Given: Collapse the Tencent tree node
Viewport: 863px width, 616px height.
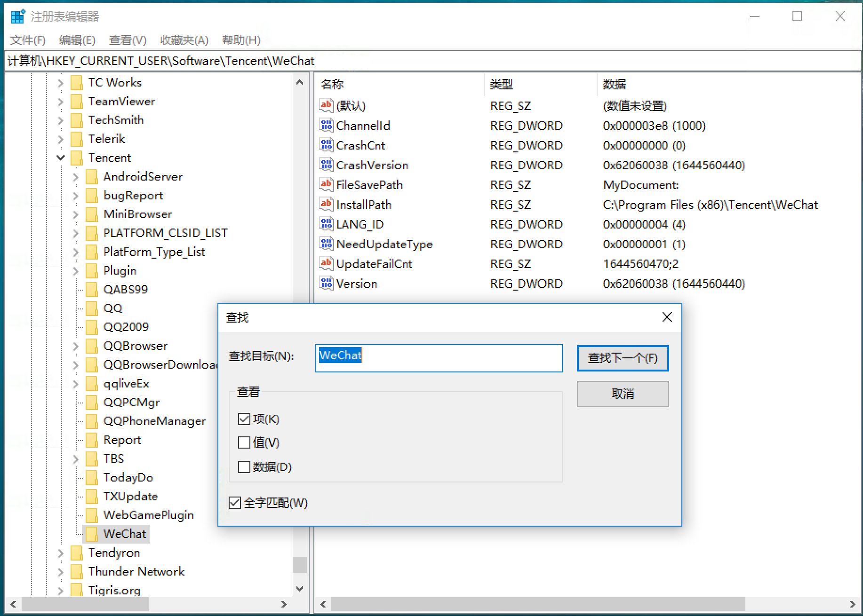Looking at the screenshot, I should coord(61,158).
